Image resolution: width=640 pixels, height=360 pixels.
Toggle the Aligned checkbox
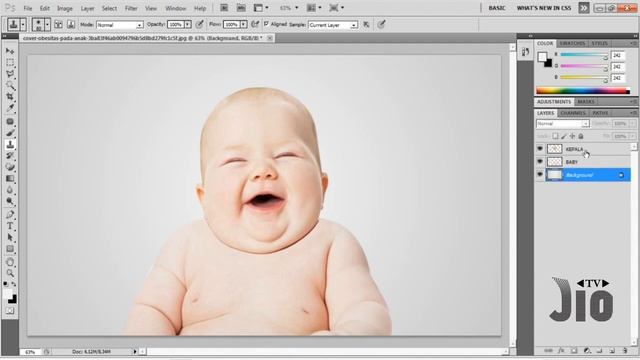(x=266, y=24)
